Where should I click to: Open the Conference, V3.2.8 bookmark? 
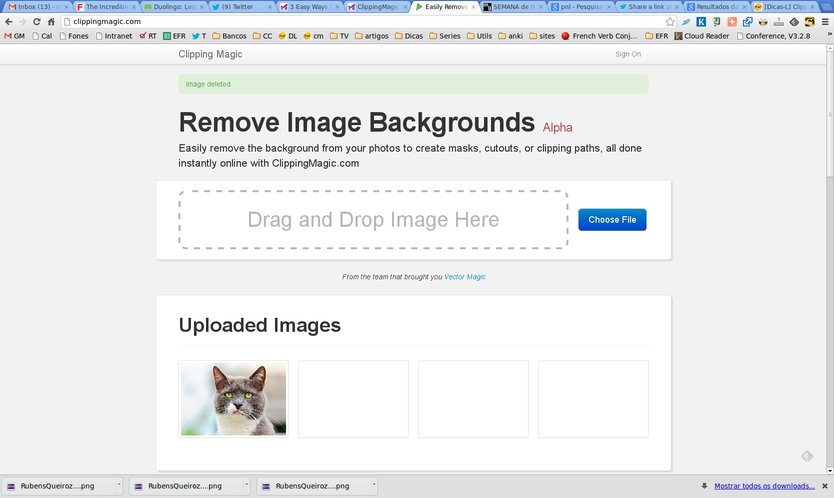(x=773, y=36)
